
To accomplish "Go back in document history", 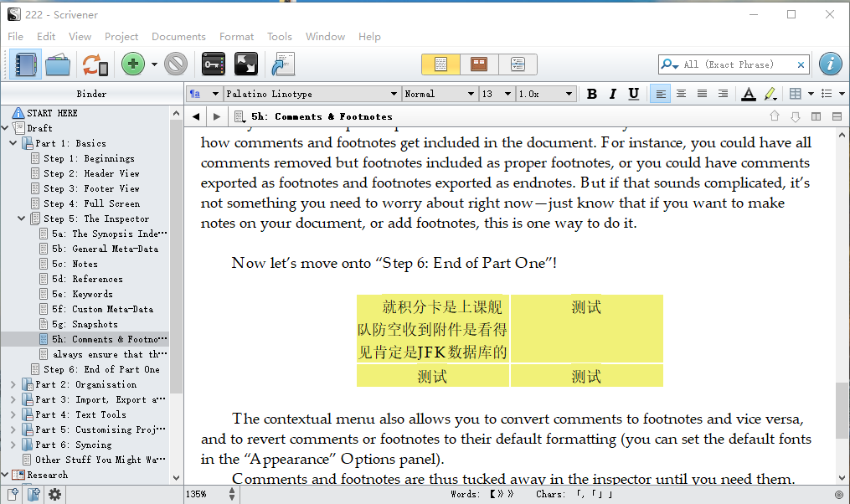I will [x=196, y=116].
